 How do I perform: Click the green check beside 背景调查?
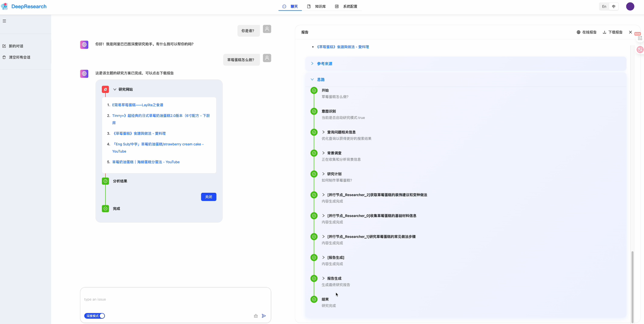[x=314, y=153]
